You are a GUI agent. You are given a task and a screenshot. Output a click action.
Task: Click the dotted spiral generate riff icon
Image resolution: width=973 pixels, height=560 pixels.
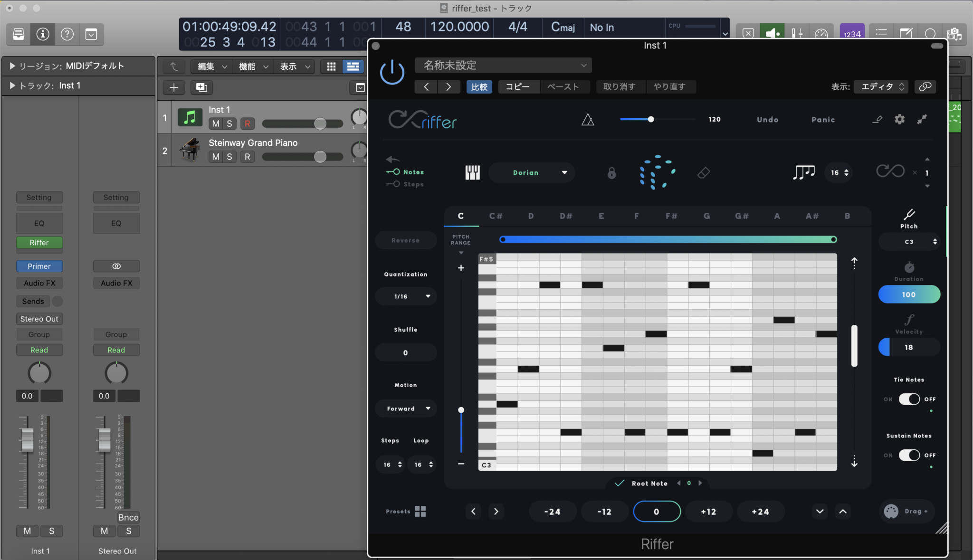[x=657, y=172]
